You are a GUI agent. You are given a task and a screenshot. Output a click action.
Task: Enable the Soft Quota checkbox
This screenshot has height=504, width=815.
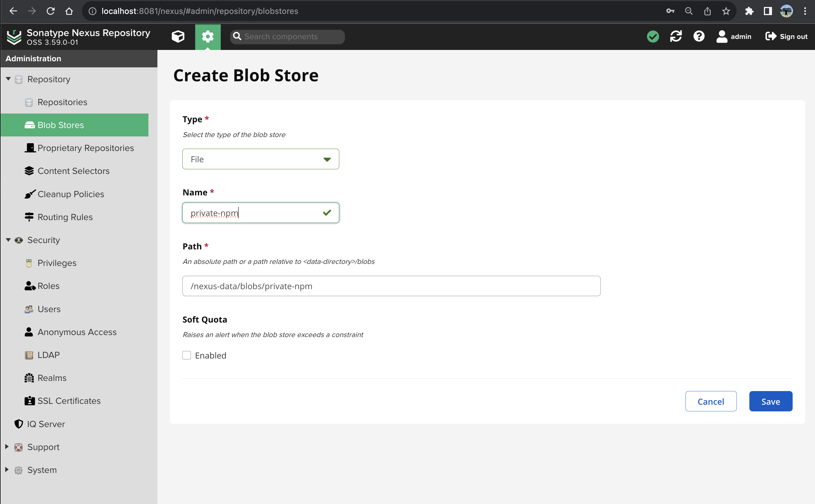point(186,355)
